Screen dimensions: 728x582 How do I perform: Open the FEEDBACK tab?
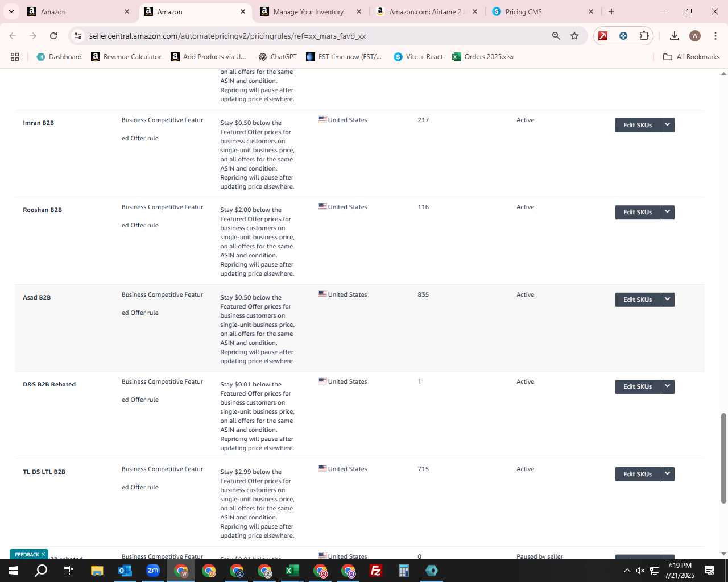(x=27, y=555)
